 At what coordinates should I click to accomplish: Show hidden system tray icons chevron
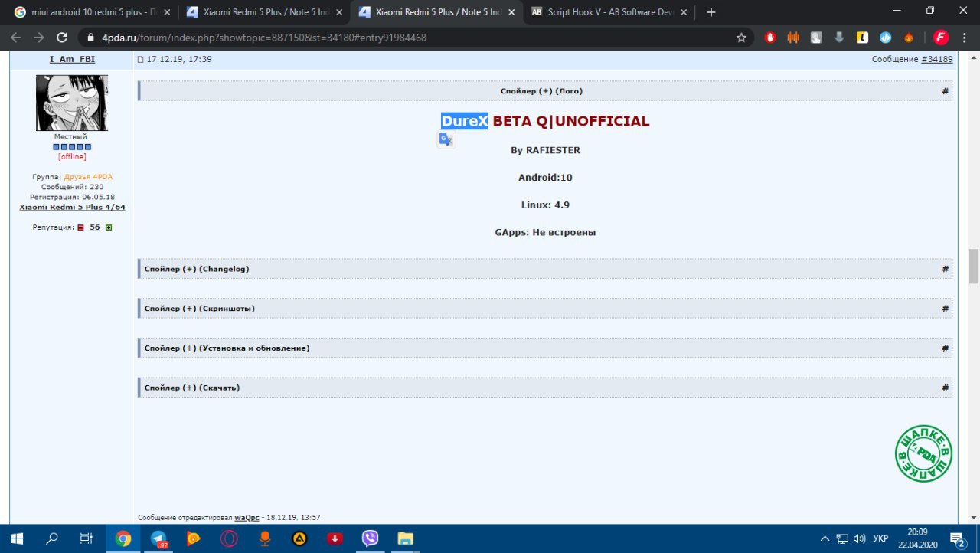(825, 538)
